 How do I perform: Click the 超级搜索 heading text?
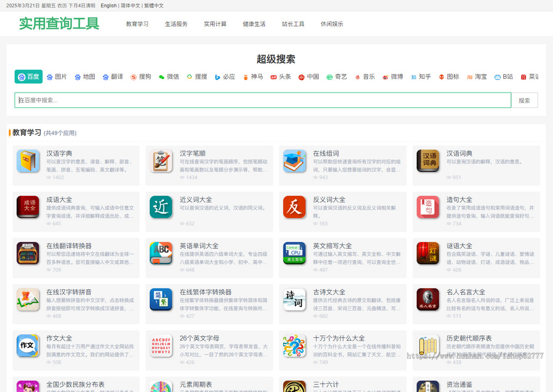(x=276, y=59)
